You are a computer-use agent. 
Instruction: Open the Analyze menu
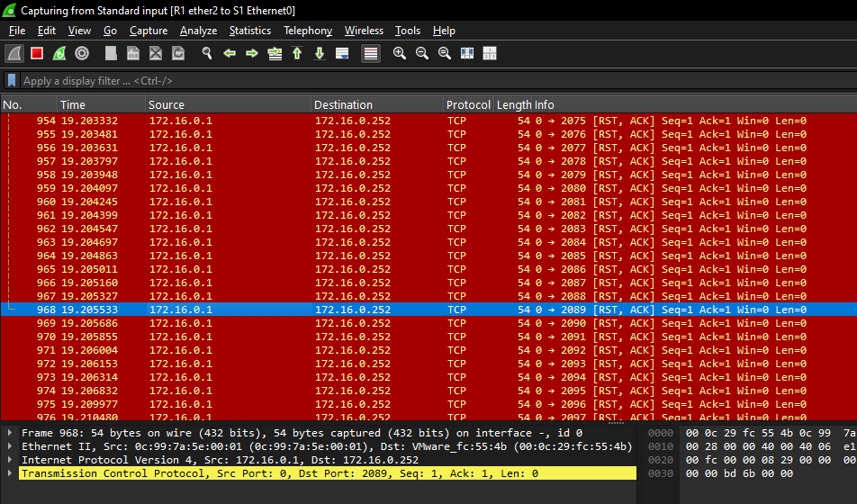[x=198, y=31]
